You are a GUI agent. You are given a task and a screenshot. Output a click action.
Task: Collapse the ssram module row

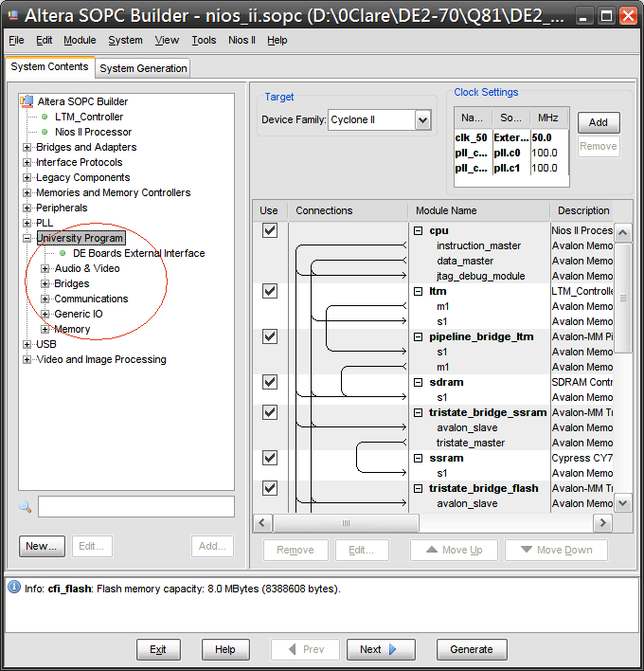tap(419, 459)
